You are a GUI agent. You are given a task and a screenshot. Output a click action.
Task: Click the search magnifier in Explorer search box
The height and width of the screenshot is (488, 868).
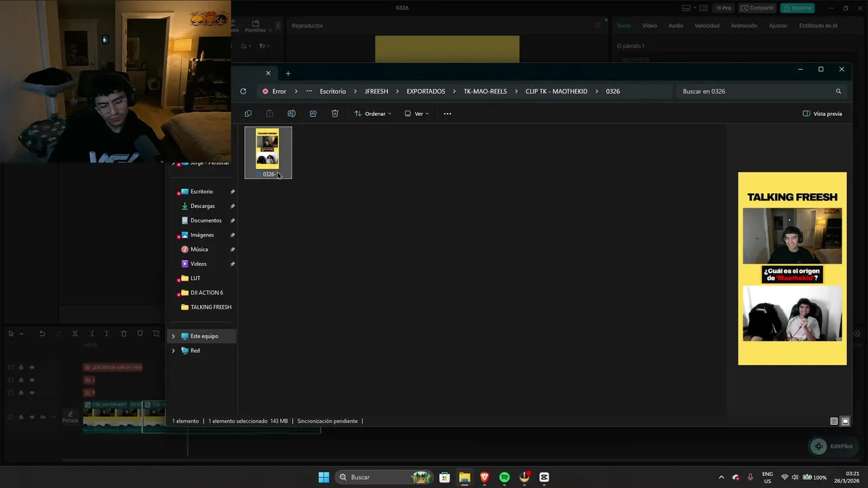pyautogui.click(x=838, y=91)
